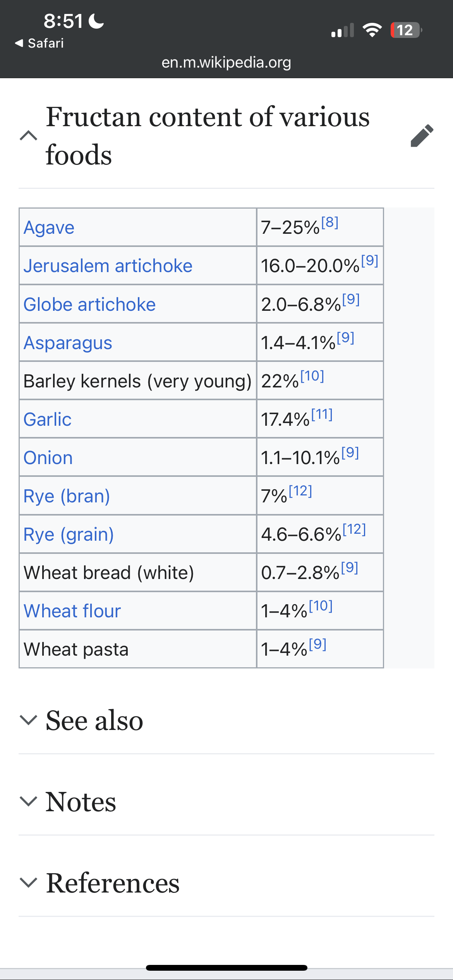
Task: Open citation [11] beside Garlic value
Action: [322, 414]
